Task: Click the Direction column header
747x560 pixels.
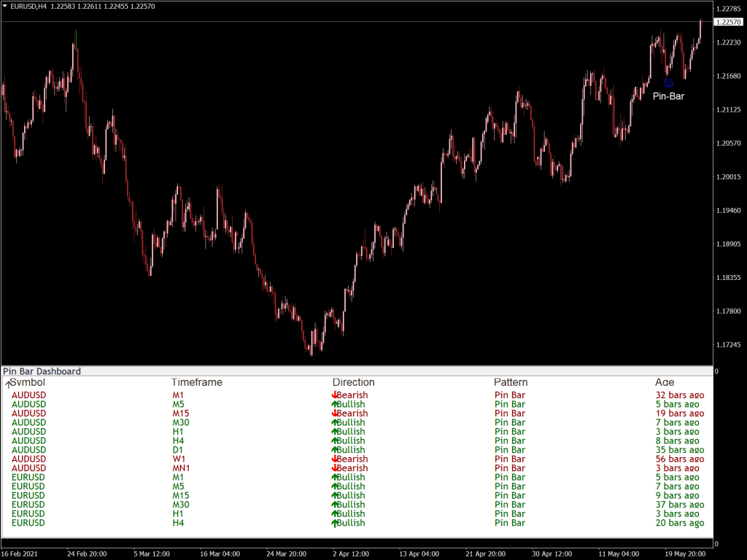Action: point(353,382)
